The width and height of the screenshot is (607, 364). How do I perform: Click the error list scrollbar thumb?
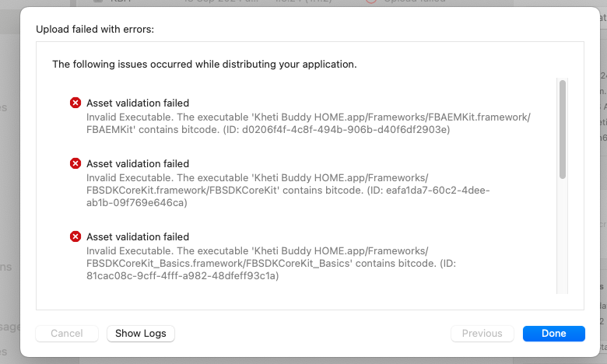coord(563,128)
